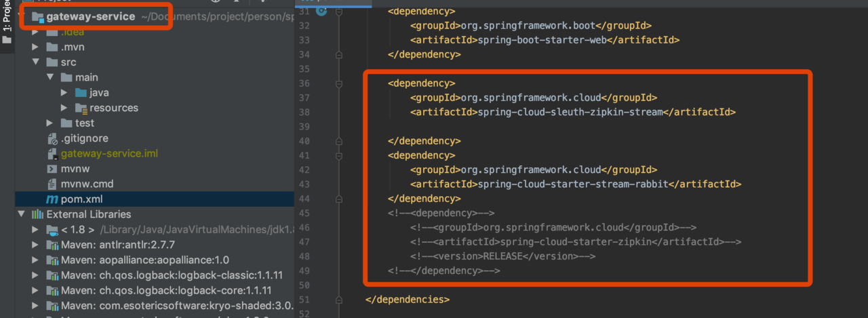Click the closing </dependencies> tag
The image size is (868, 318).
pyautogui.click(x=407, y=299)
